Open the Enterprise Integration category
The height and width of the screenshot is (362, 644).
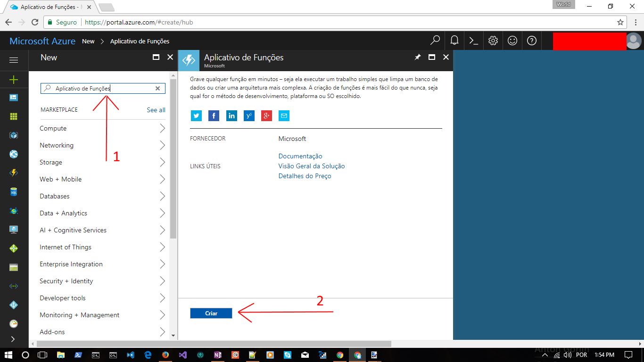pos(102,264)
